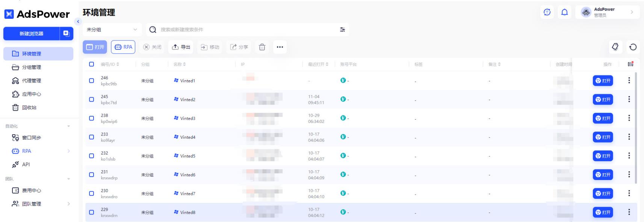Click the trash delete icon in toolbar
This screenshot has height=222, width=644.
click(x=262, y=47)
